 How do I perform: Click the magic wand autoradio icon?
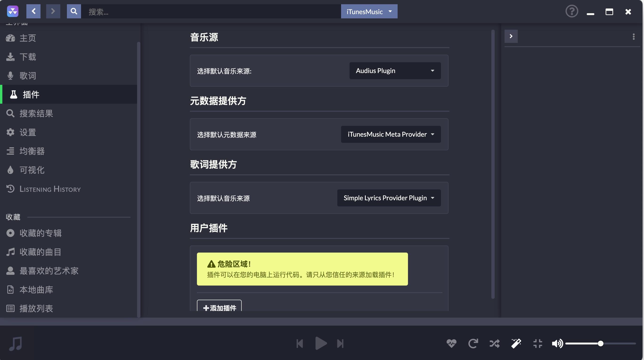tap(516, 344)
